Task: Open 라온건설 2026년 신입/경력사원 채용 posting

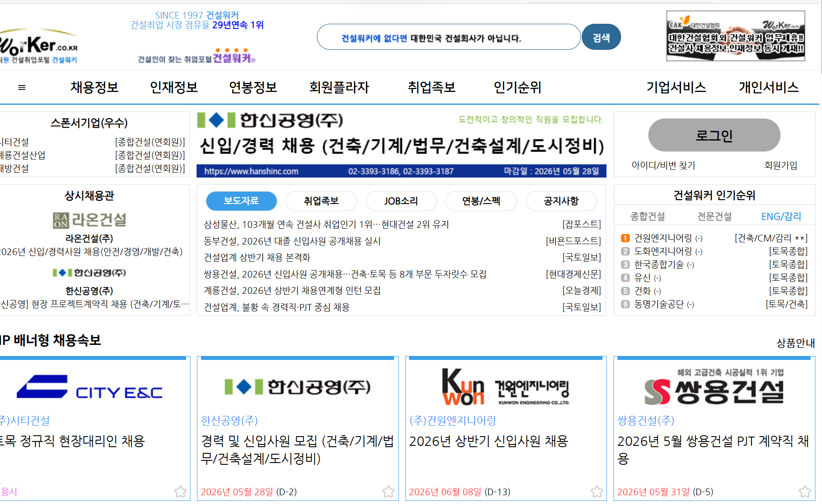Action: [91, 252]
